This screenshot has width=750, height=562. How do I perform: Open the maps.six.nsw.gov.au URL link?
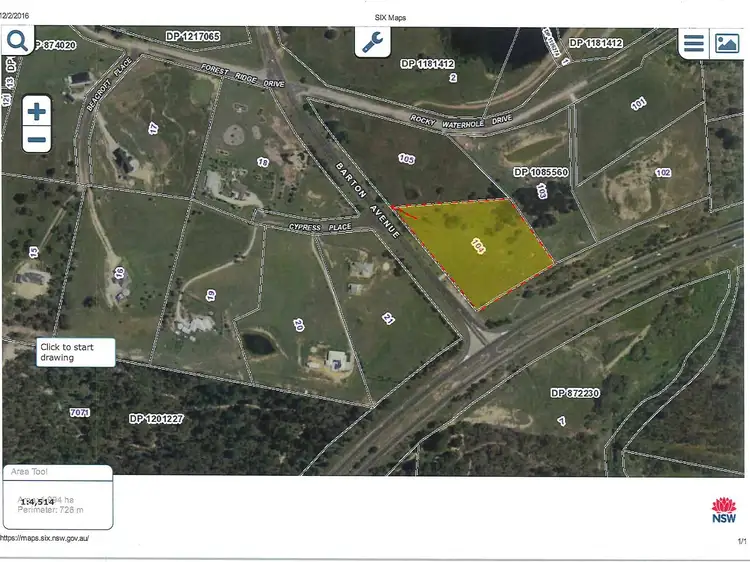(44, 538)
